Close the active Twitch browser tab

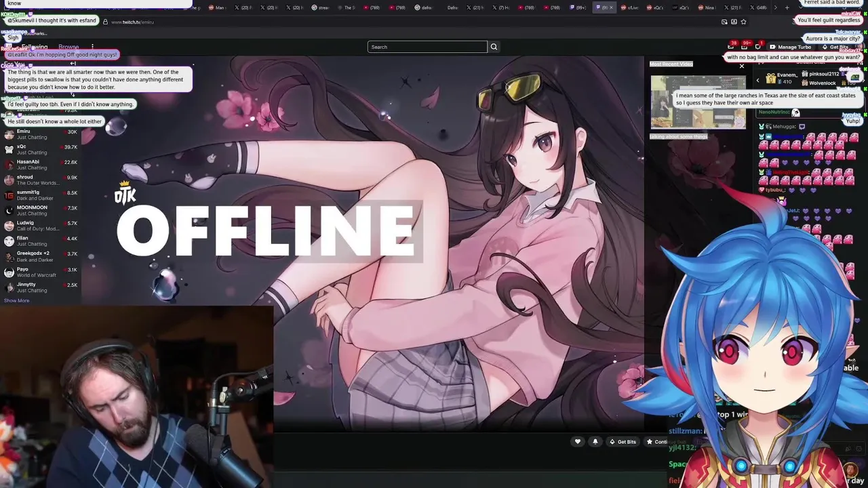[x=611, y=7]
